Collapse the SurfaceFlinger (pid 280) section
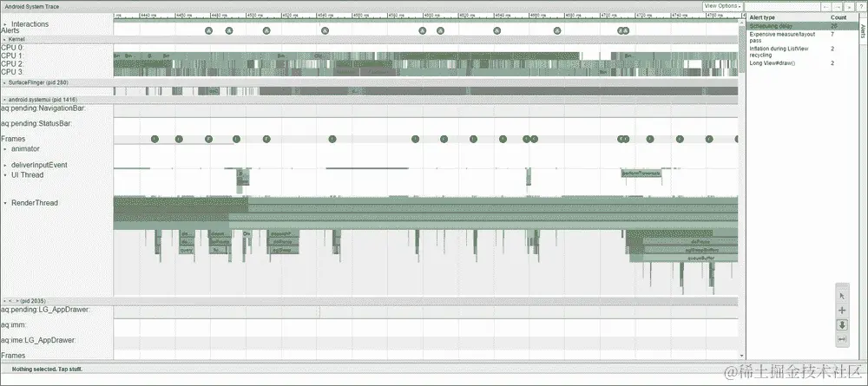 (x=5, y=83)
